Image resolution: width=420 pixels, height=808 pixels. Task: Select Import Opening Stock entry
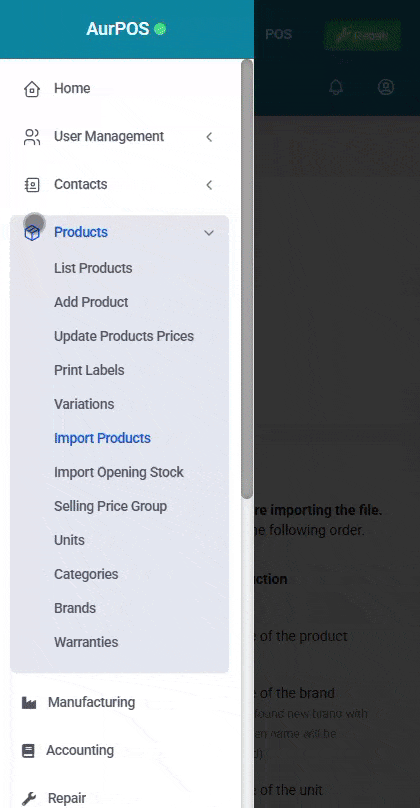[119, 472]
